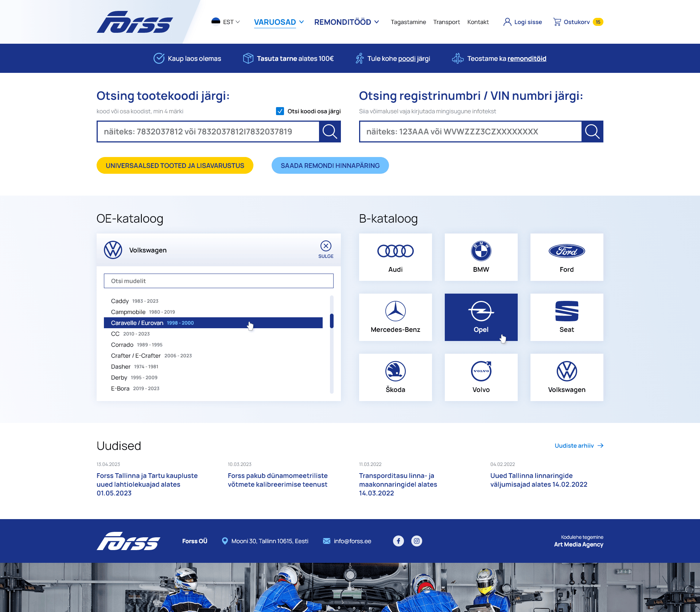Open the Ford B-kataloog tile
Screen dimensions: 700x612
pyautogui.click(x=567, y=257)
